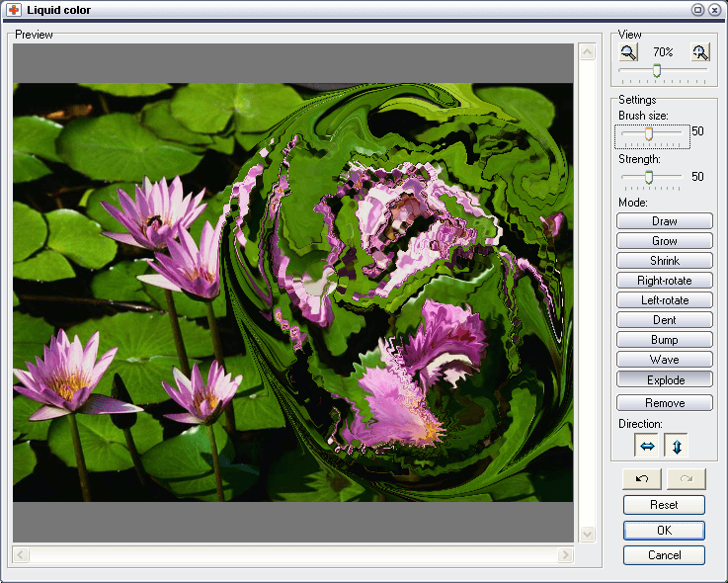
Task: Click the red cross app icon in title bar
Action: coord(14,10)
